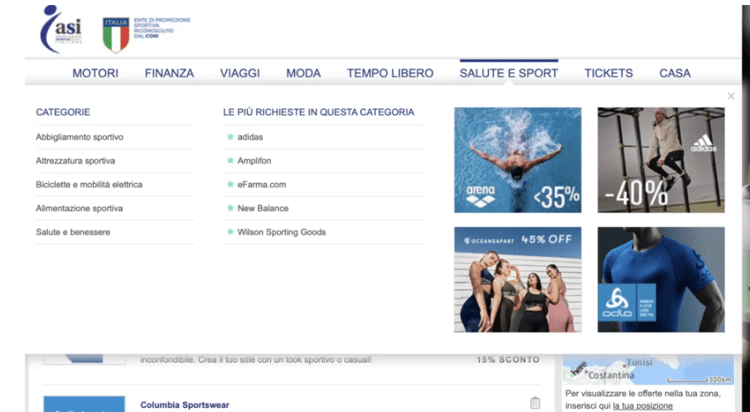750x412 pixels.
Task: Open the TICKETS menu
Action: click(x=608, y=73)
